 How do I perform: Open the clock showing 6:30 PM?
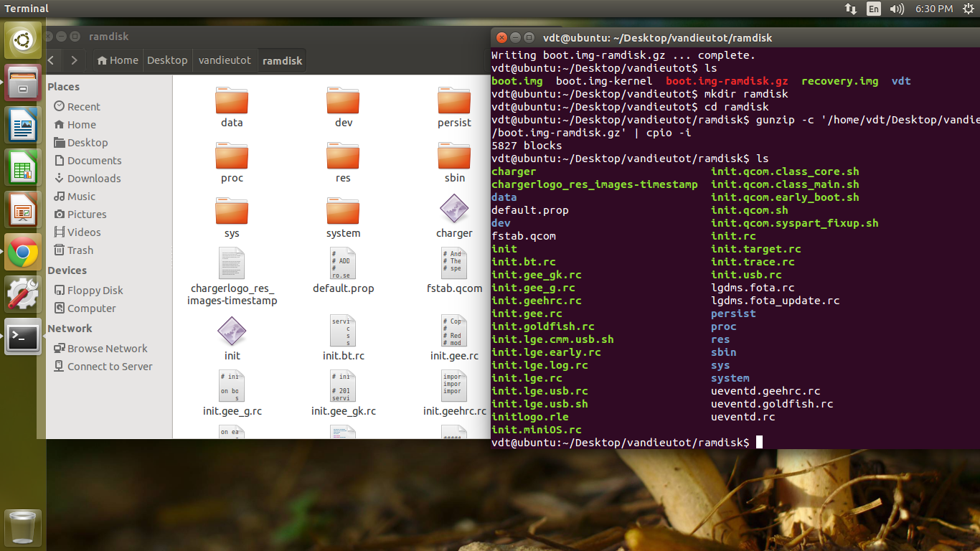click(934, 9)
